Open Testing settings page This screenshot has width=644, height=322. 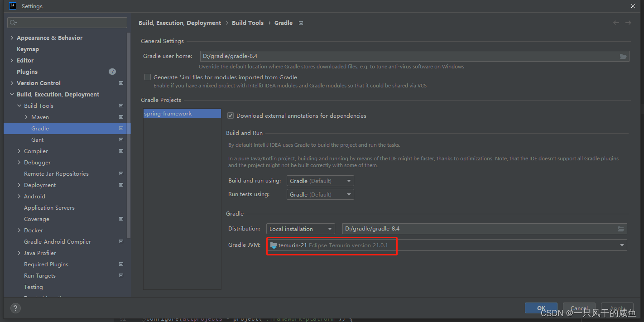34,287
